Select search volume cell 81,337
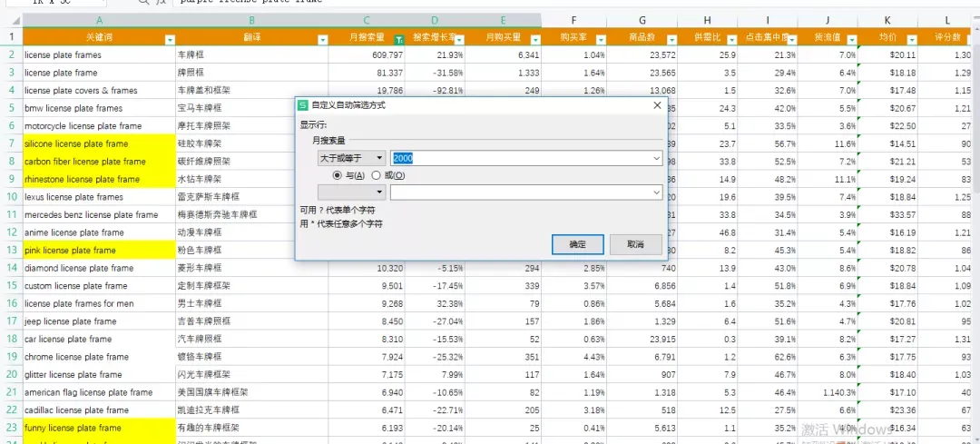The image size is (980, 444). pos(367,73)
